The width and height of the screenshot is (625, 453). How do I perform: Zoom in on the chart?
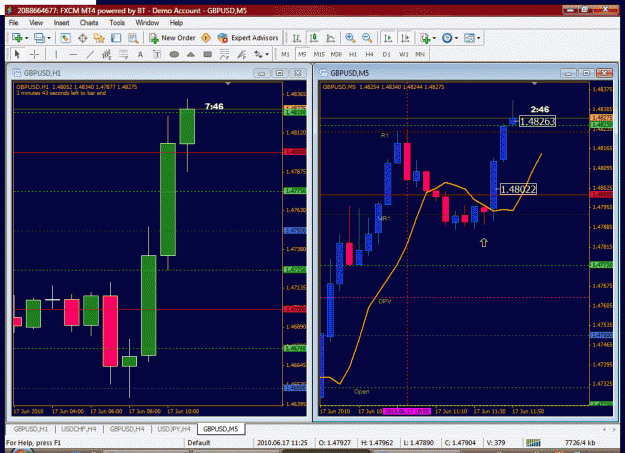[350, 38]
